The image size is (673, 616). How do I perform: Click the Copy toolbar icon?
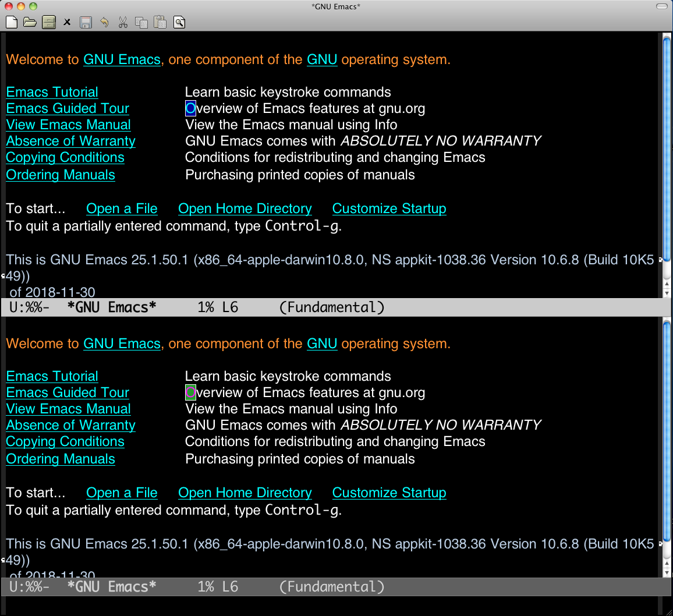(x=141, y=22)
